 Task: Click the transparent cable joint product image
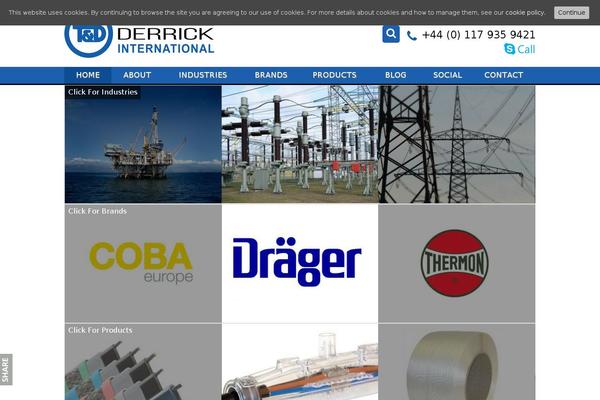300,362
